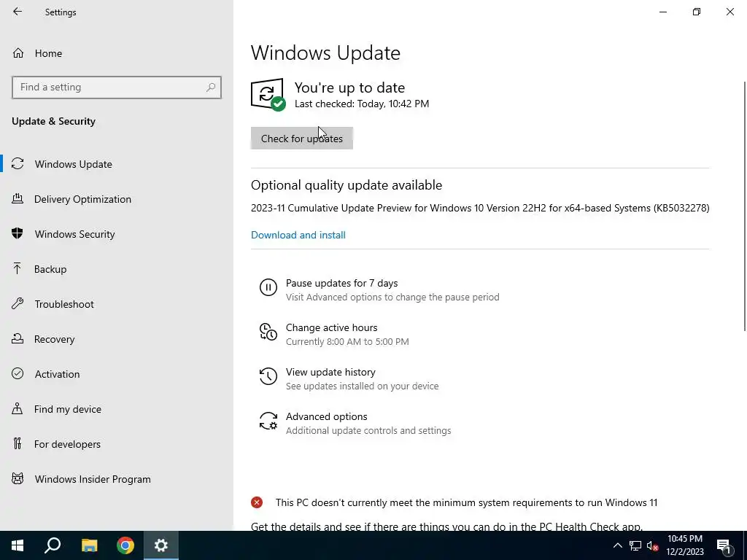Image resolution: width=747 pixels, height=560 pixels.
Task: Open the Activation settings page
Action: pos(57,374)
